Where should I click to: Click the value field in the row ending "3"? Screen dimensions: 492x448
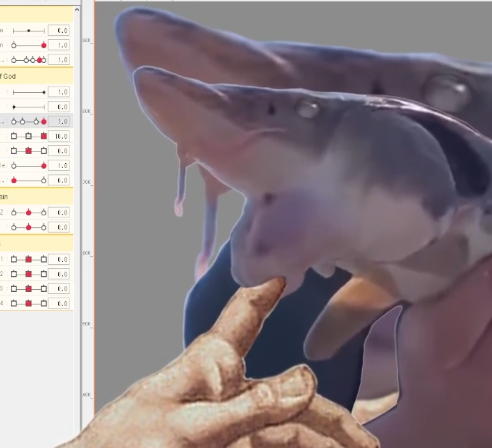point(59,289)
